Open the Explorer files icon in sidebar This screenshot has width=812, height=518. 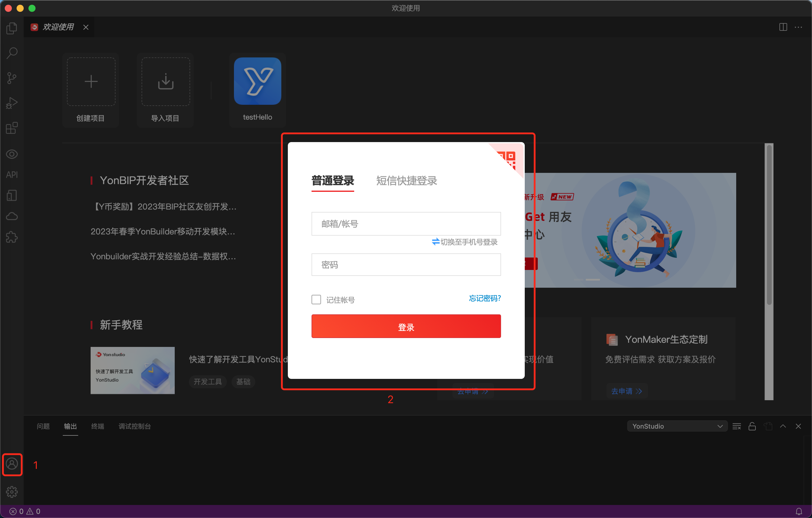click(12, 28)
